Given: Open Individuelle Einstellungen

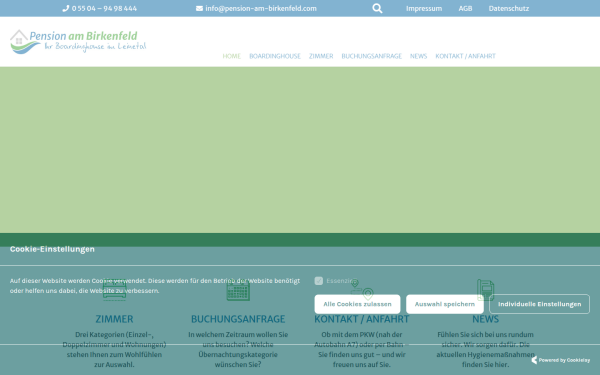Looking at the screenshot, I should (540, 304).
